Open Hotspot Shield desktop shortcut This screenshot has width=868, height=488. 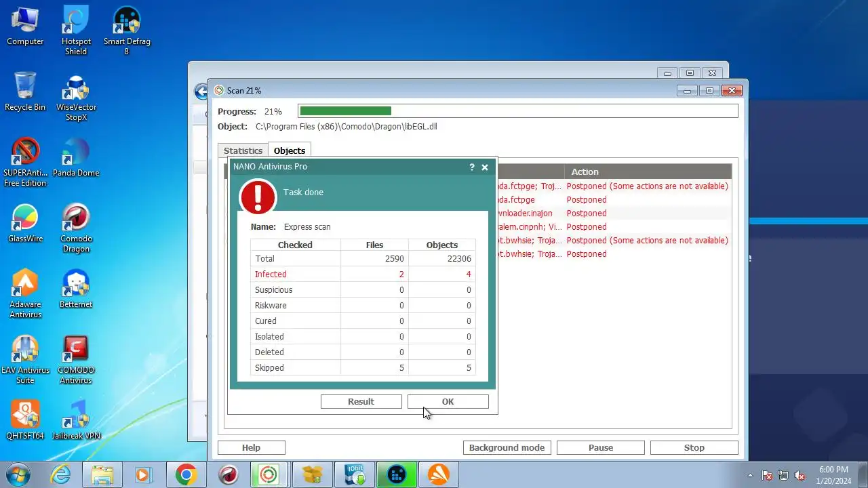coord(76,30)
